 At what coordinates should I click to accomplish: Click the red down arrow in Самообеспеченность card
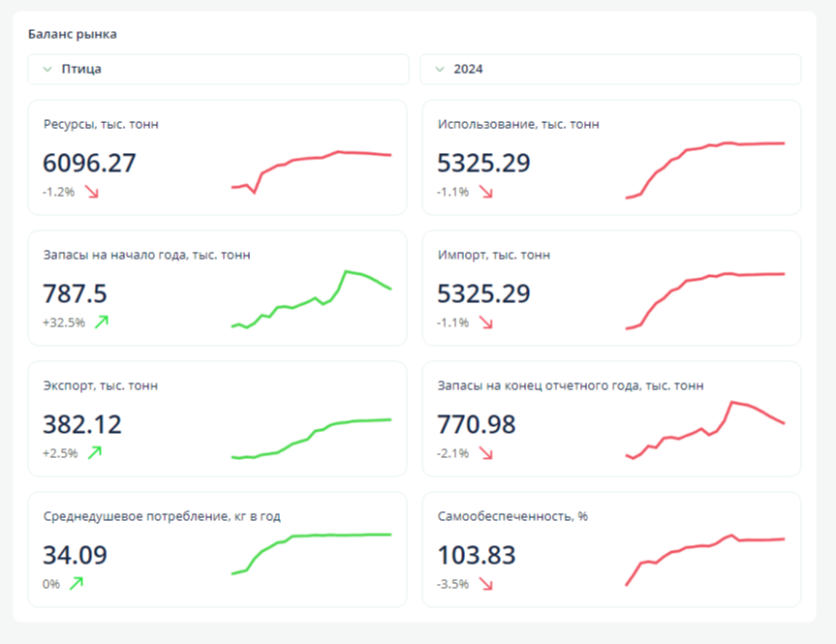tap(486, 584)
